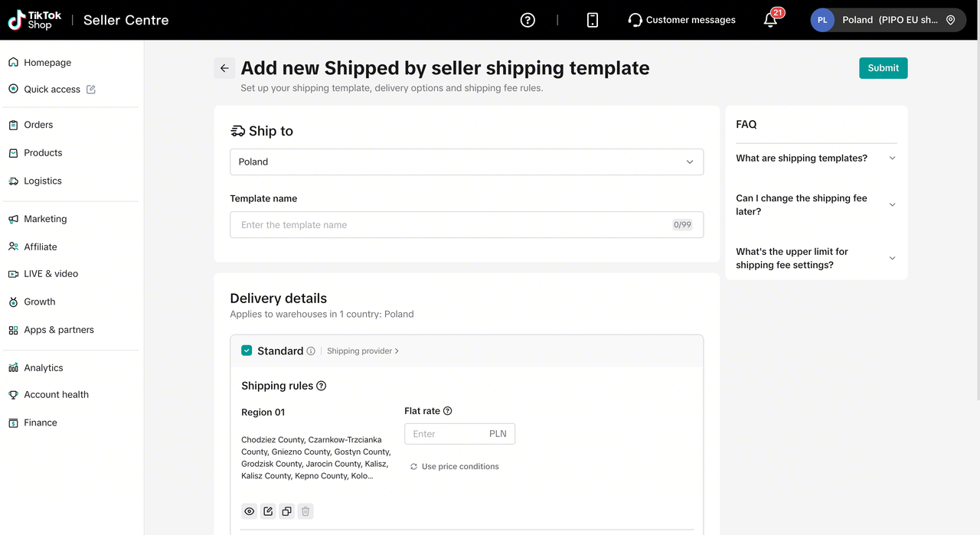
Task: Delete Region 01 with the trash icon
Action: (x=305, y=511)
